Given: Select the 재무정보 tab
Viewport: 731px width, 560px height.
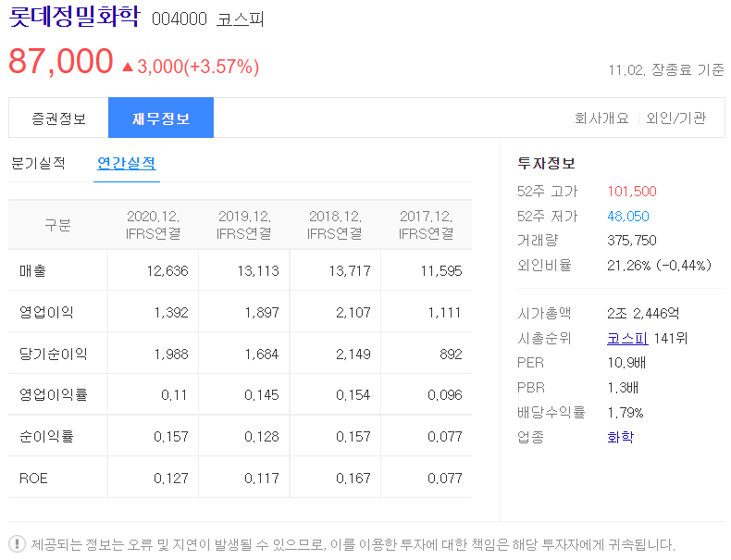Looking at the screenshot, I should click(x=161, y=118).
